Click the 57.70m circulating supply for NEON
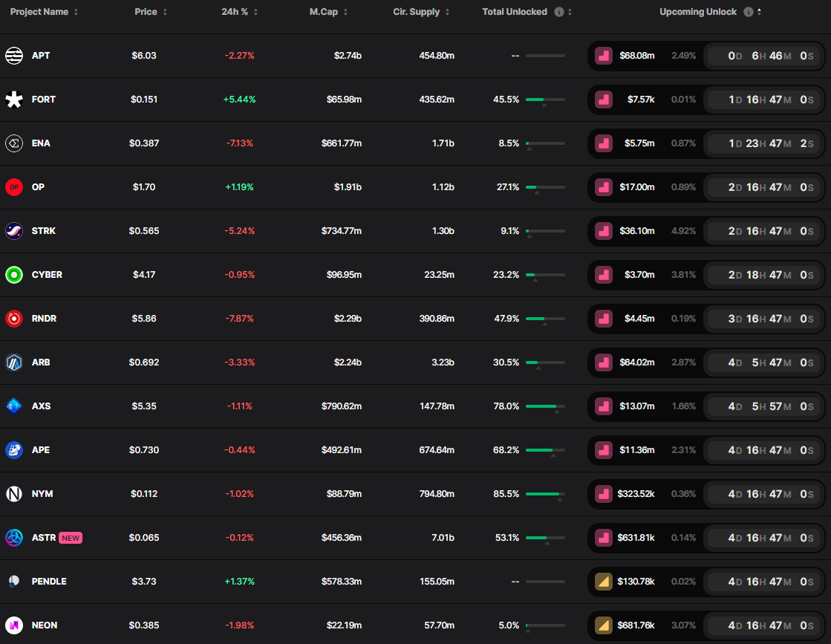Image resolution: width=831 pixels, height=644 pixels. click(x=440, y=625)
